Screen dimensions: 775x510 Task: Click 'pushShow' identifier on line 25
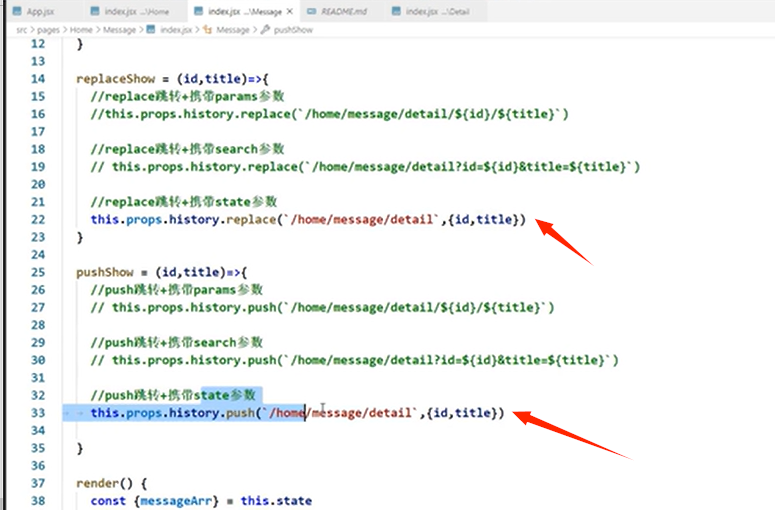105,272
